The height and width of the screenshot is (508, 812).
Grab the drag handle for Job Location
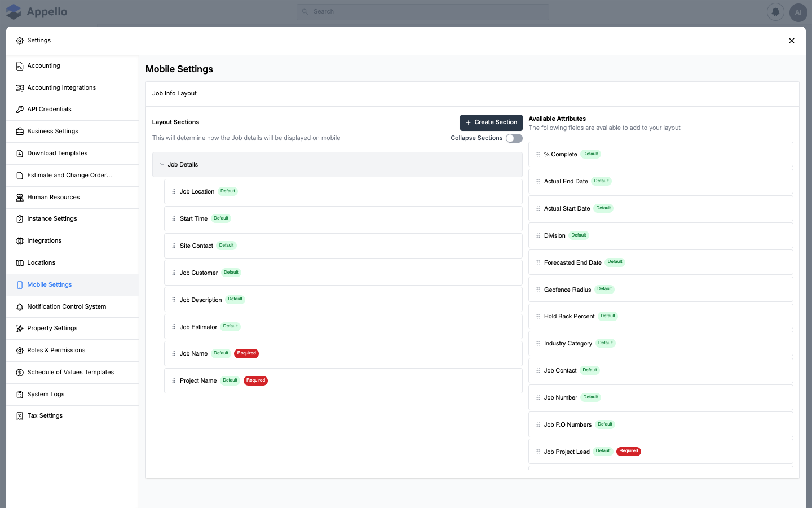(x=174, y=192)
